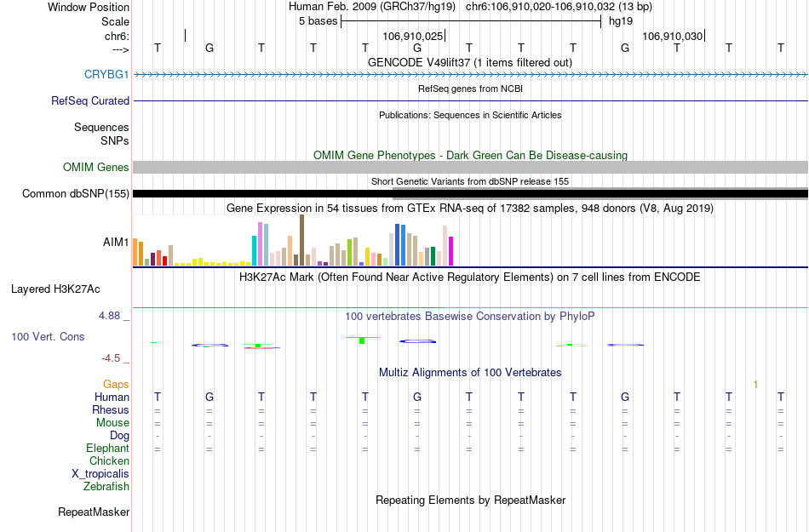Select the RepeatMasker track label

[x=94, y=512]
